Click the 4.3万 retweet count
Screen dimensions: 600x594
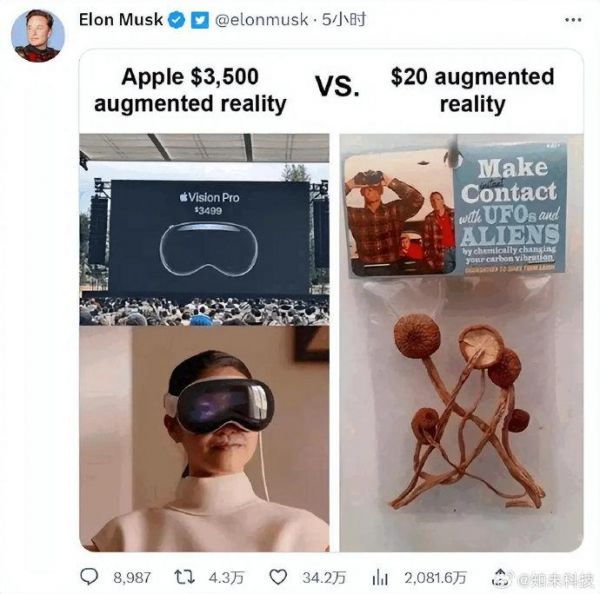pos(227,578)
